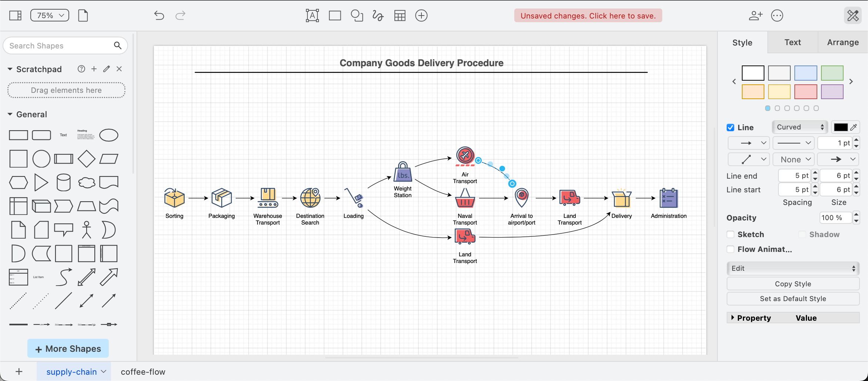Collapse the General shapes section
The image size is (868, 381).
point(10,114)
